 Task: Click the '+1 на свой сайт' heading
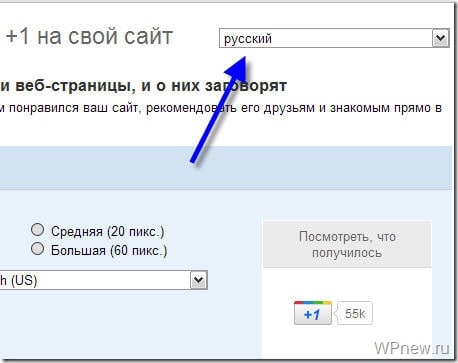pyautogui.click(x=89, y=36)
